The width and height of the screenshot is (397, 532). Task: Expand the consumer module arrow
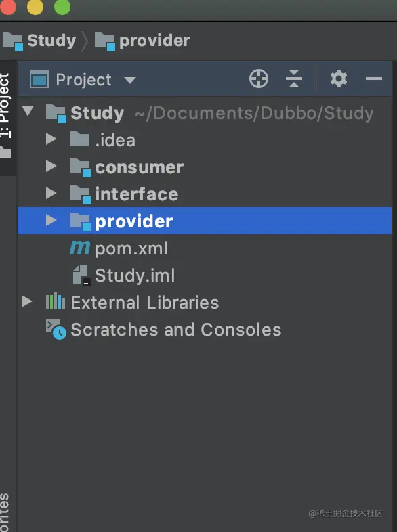pos(51,166)
